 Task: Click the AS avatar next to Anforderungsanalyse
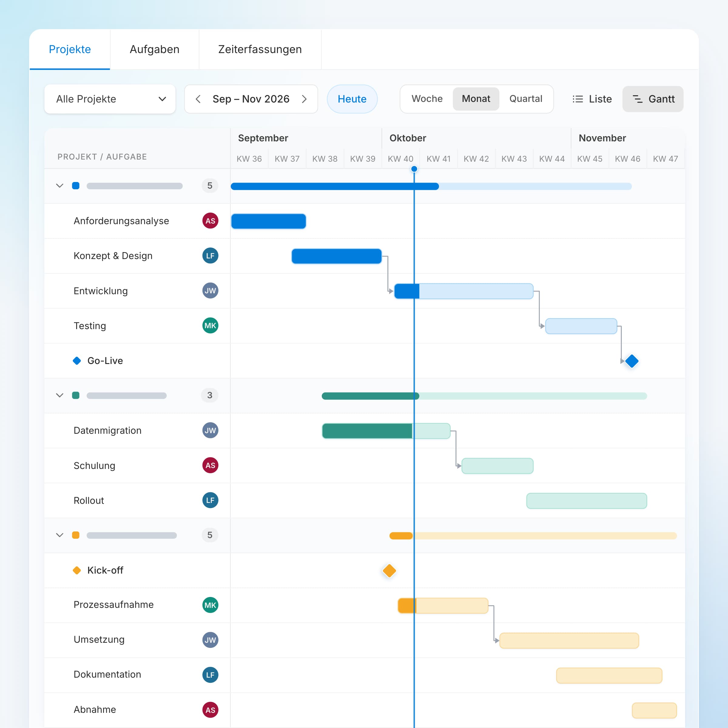point(210,221)
